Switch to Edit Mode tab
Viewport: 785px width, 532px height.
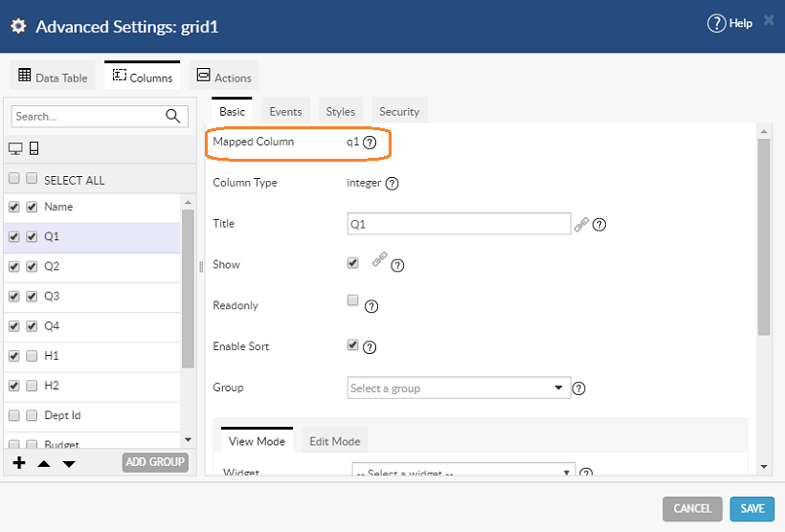(333, 441)
